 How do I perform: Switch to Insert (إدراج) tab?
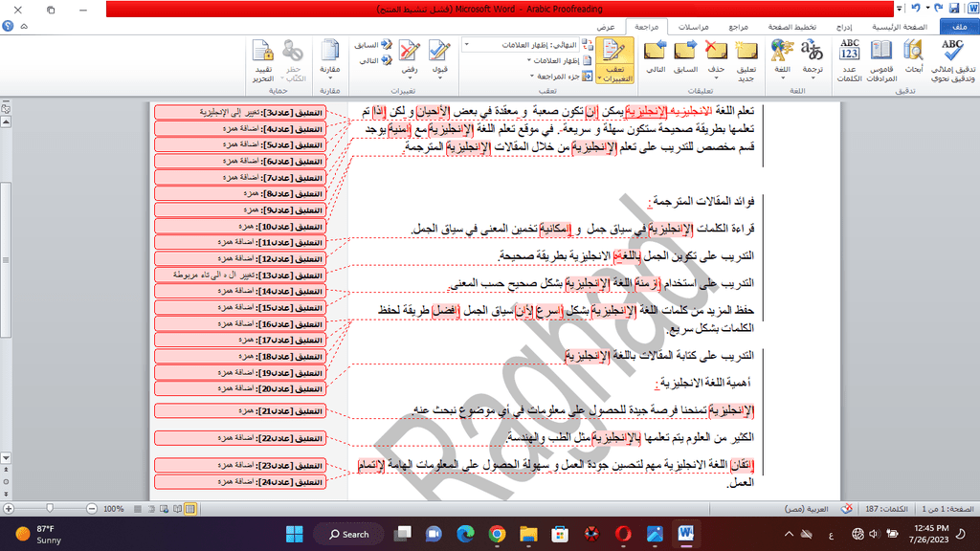(x=844, y=27)
